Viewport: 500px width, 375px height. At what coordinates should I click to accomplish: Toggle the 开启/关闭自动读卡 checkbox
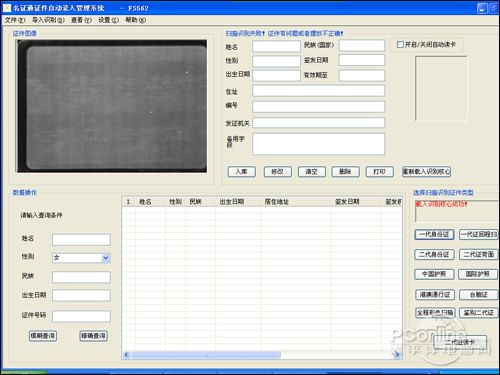[x=400, y=44]
